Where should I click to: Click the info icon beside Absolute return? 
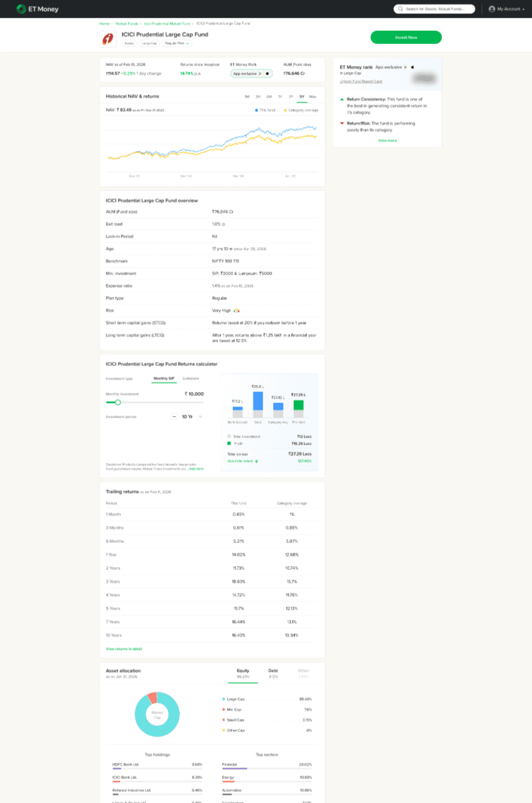(x=256, y=461)
